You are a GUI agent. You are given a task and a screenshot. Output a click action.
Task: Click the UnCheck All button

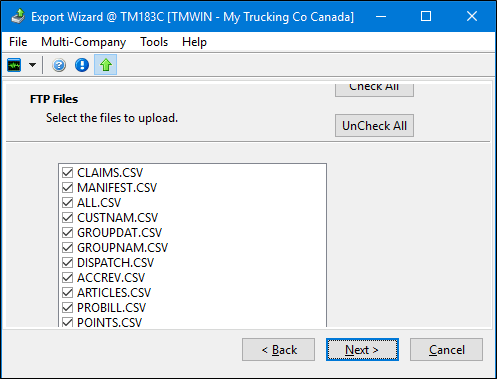(x=374, y=126)
